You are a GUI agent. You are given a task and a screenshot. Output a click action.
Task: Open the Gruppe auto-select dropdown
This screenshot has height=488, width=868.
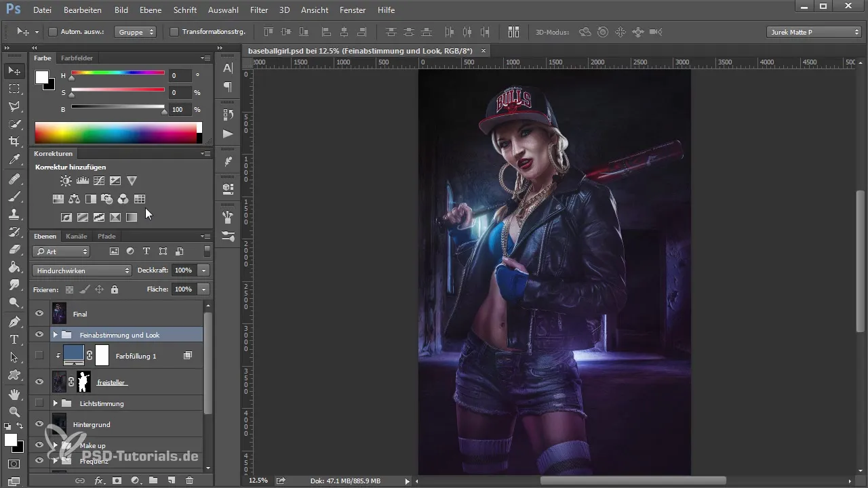click(x=135, y=32)
